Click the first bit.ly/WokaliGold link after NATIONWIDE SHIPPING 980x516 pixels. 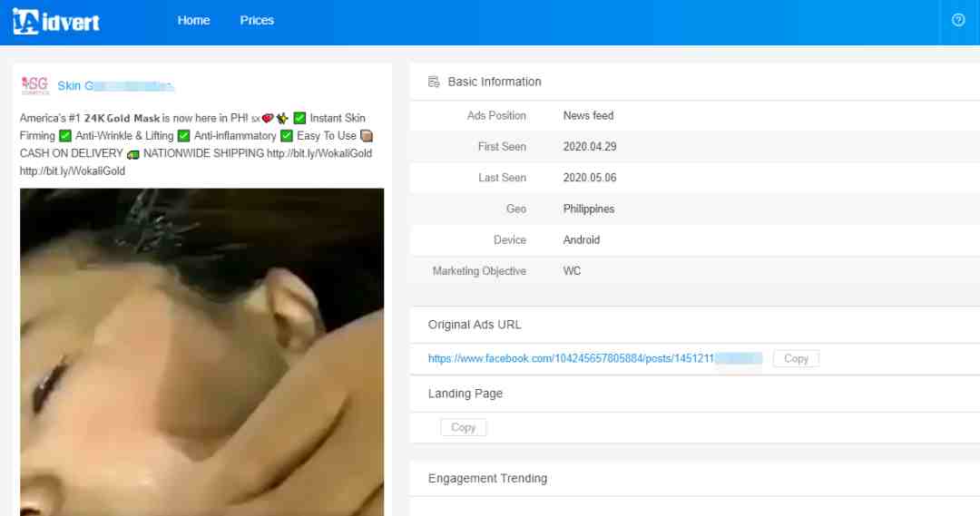pyautogui.click(x=318, y=153)
